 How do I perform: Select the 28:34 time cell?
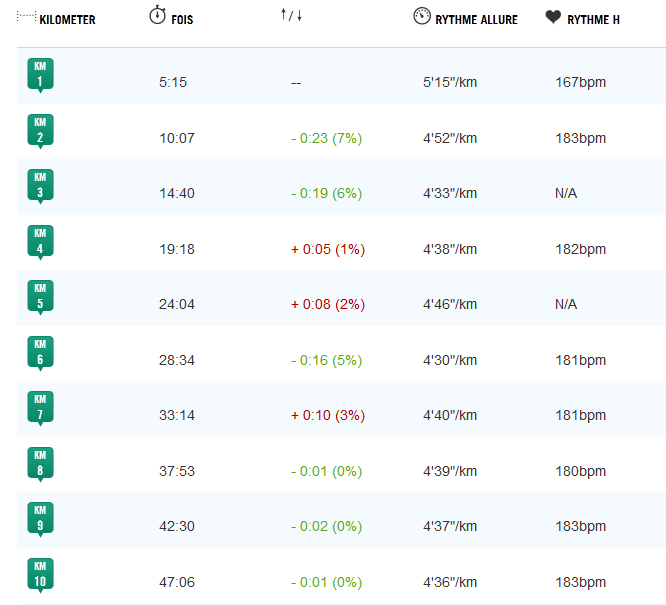(x=177, y=360)
